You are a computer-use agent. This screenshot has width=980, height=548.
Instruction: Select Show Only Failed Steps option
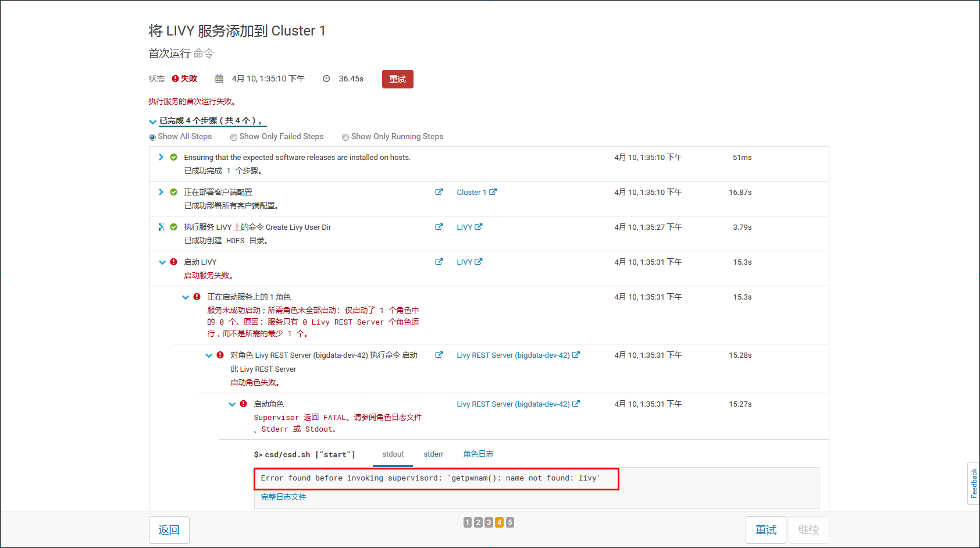tap(234, 137)
